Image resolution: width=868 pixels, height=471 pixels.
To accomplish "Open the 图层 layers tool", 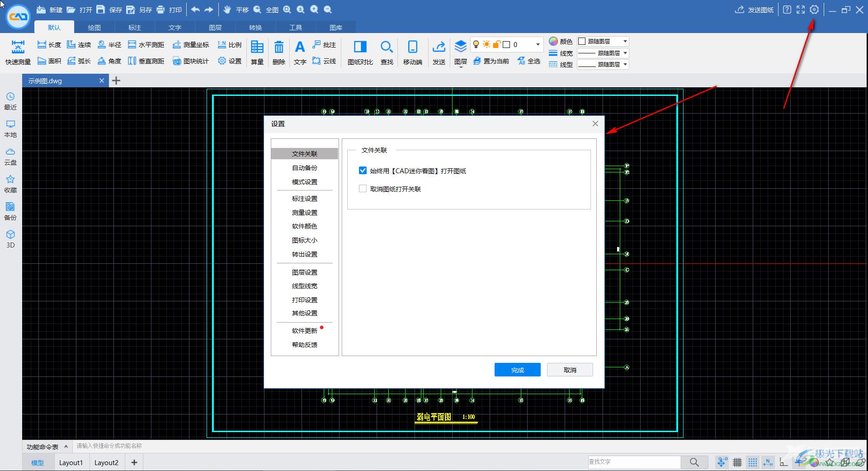I will 460,52.
